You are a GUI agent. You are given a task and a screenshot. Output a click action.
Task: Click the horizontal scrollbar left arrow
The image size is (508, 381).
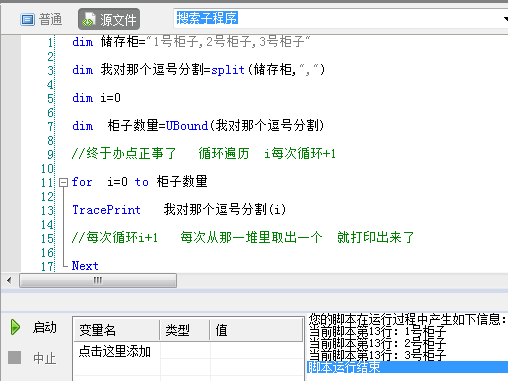pos(9,280)
